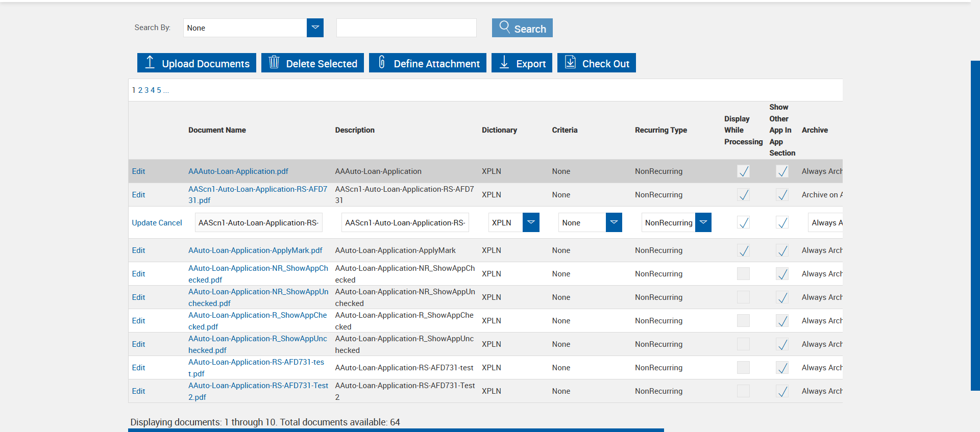Screen dimensions: 980x432
Task: Jump to page 5 of documents
Action: (x=159, y=90)
